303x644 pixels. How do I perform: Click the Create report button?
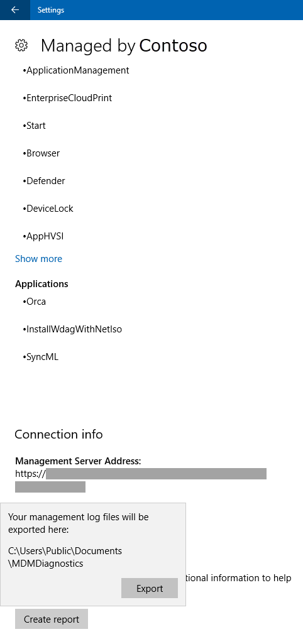click(x=52, y=619)
